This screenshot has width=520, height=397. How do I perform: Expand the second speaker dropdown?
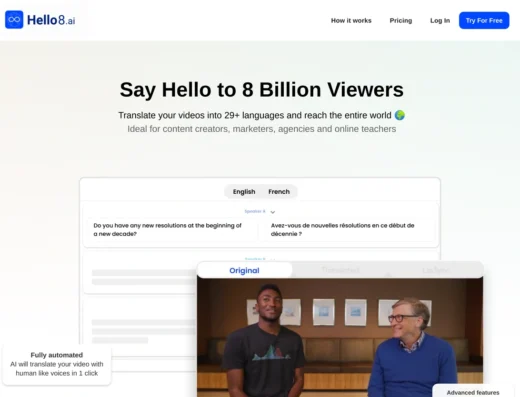coord(273,259)
